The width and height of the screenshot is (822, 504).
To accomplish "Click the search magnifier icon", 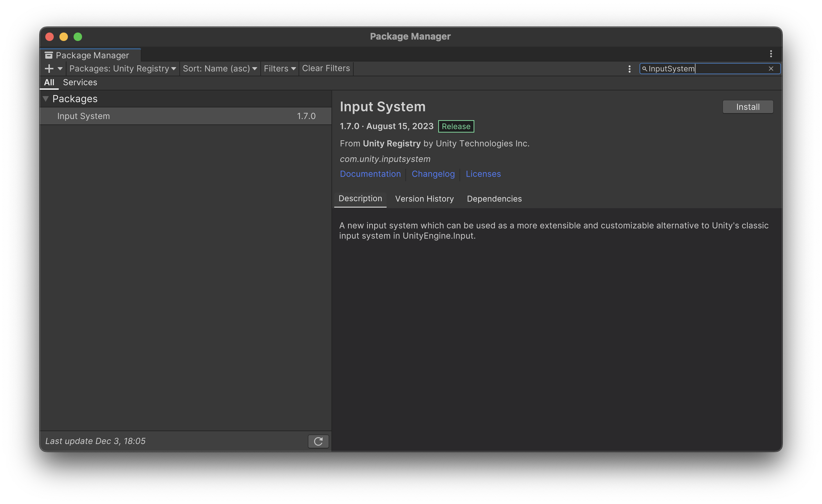I will click(x=644, y=69).
